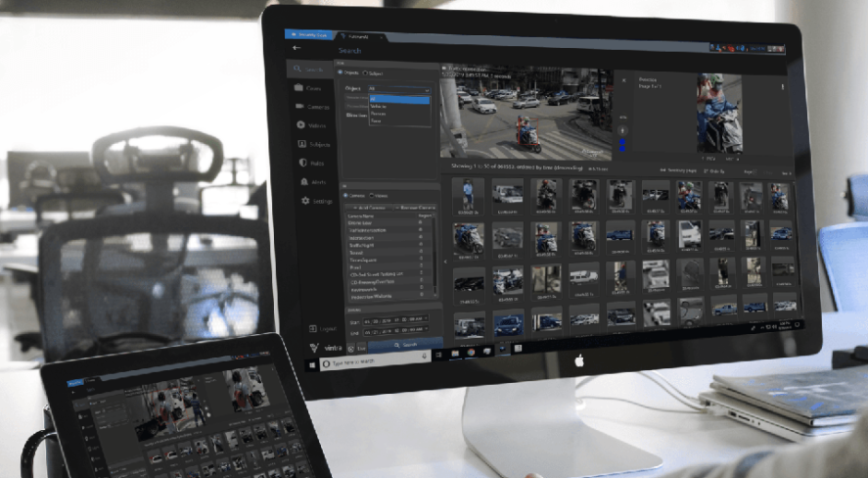868x478 pixels.
Task: Select the Objects radio button
Action: tap(341, 72)
